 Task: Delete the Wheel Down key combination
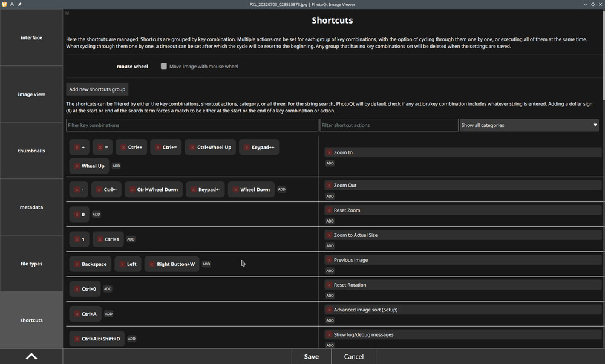pyautogui.click(x=236, y=190)
